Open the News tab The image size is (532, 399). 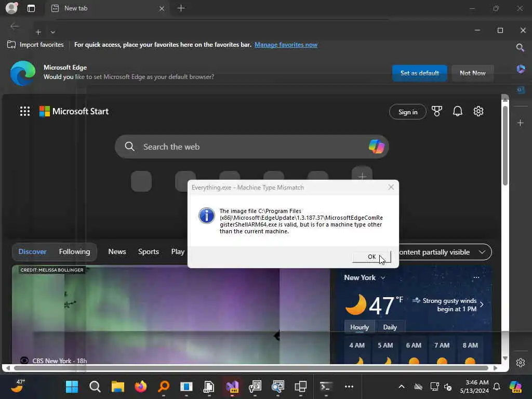point(117,252)
